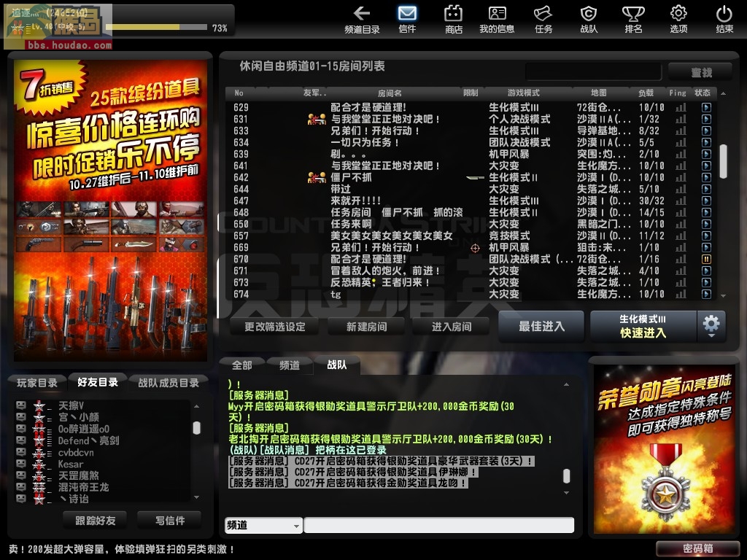Click 更改筛选设定 filter settings button
This screenshot has height=560, width=747.
coord(275,327)
